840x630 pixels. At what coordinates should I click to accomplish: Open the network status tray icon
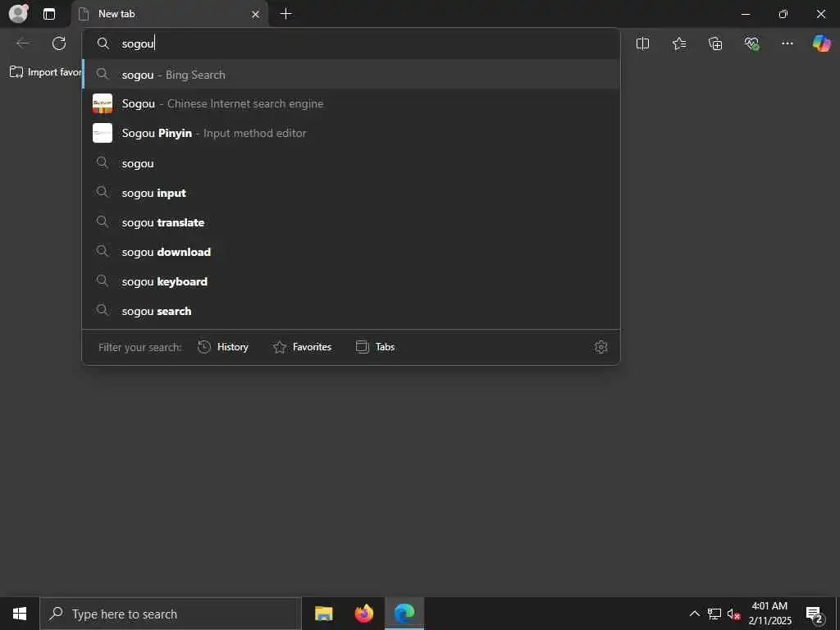click(x=714, y=614)
